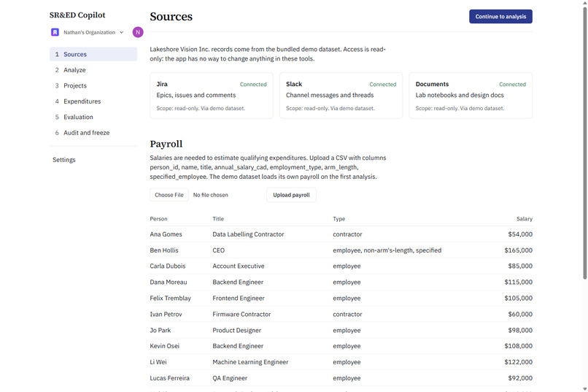Click the Choose File button
The width and height of the screenshot is (588, 392).
point(169,195)
